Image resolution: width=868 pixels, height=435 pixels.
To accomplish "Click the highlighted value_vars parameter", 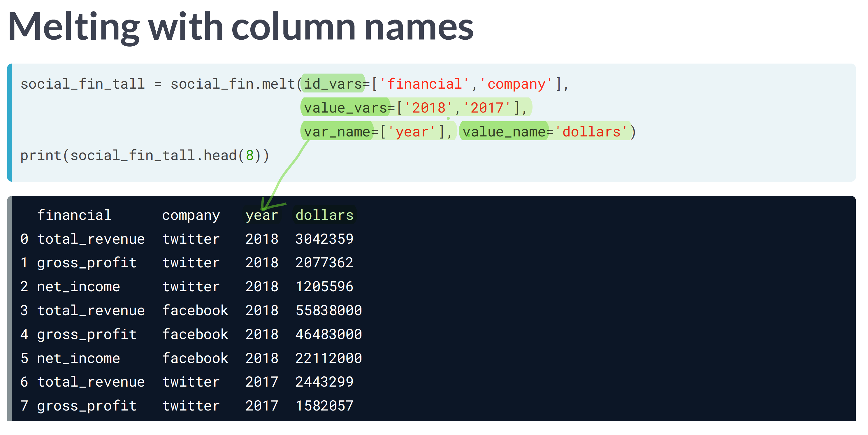I will (x=345, y=108).
